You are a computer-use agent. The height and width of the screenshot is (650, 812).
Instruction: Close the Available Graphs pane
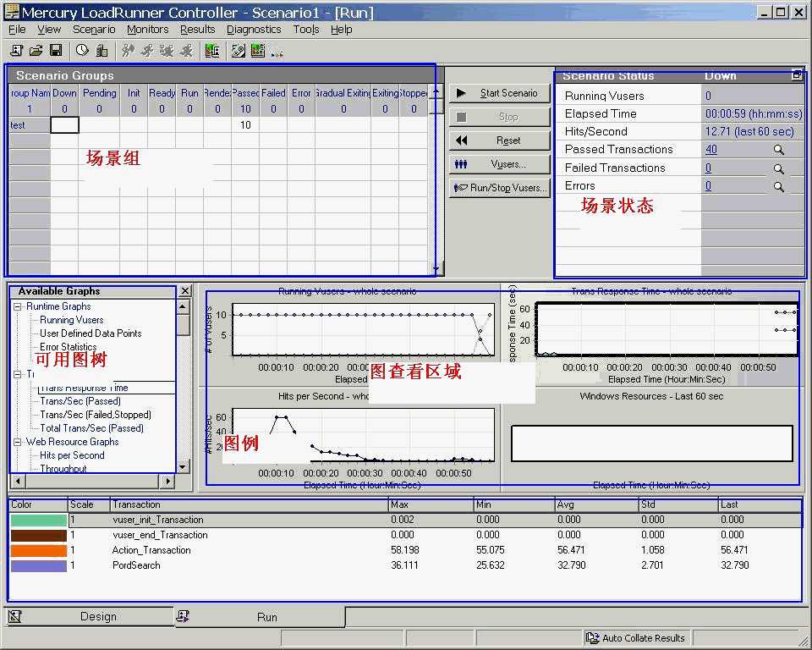(x=185, y=291)
